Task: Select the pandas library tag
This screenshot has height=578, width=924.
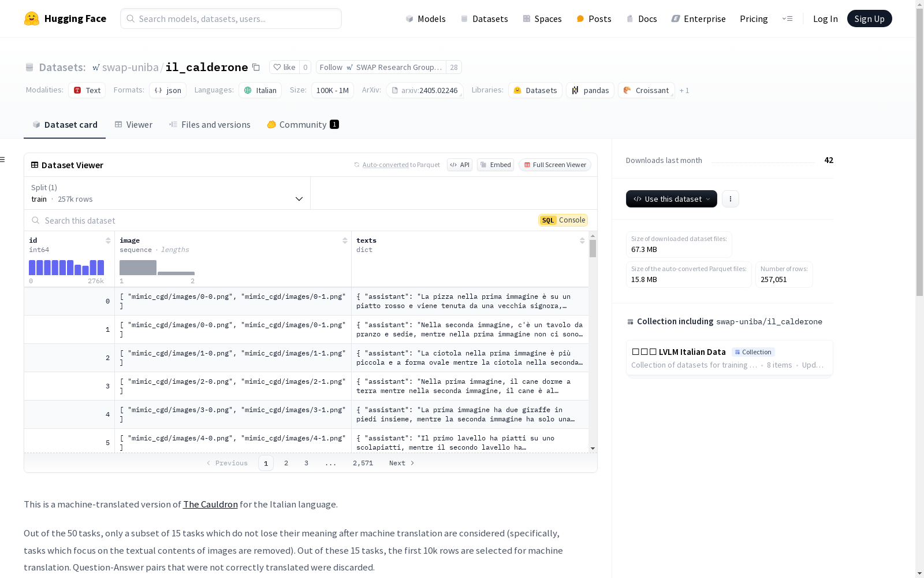Action: point(590,90)
